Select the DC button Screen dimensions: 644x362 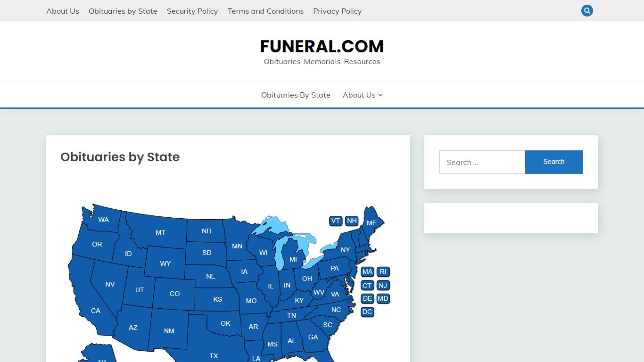point(367,312)
